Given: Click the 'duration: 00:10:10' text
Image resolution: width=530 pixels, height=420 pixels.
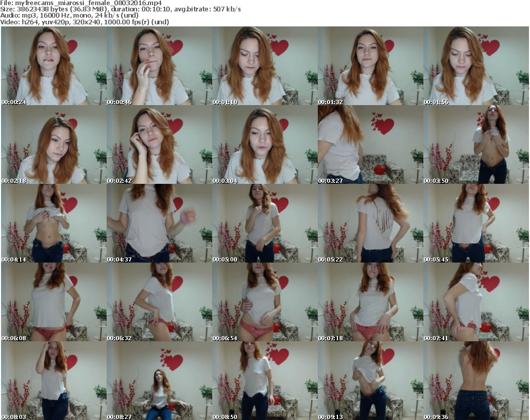Looking at the screenshot, I should tap(141, 9).
